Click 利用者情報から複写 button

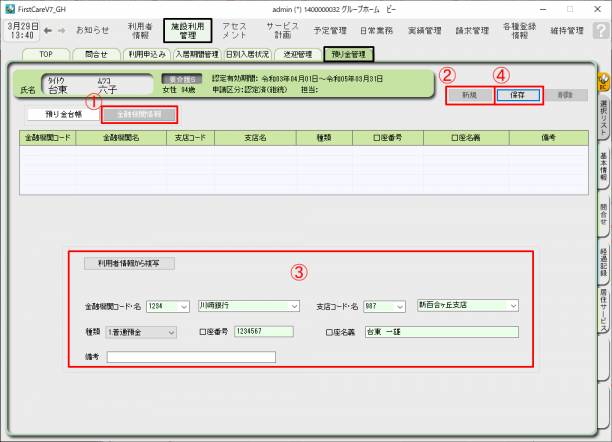[x=129, y=264]
